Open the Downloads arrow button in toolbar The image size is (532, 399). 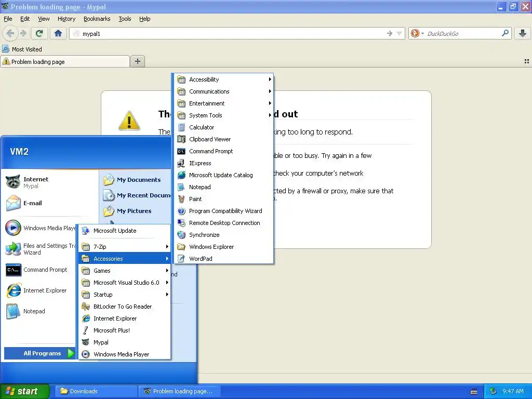click(523, 33)
